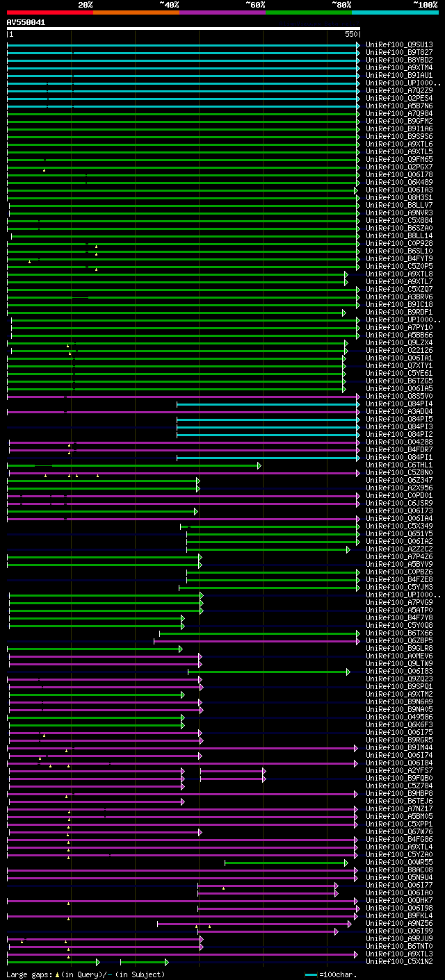Select the UniRef100_B8LL14 label

pos(399,235)
